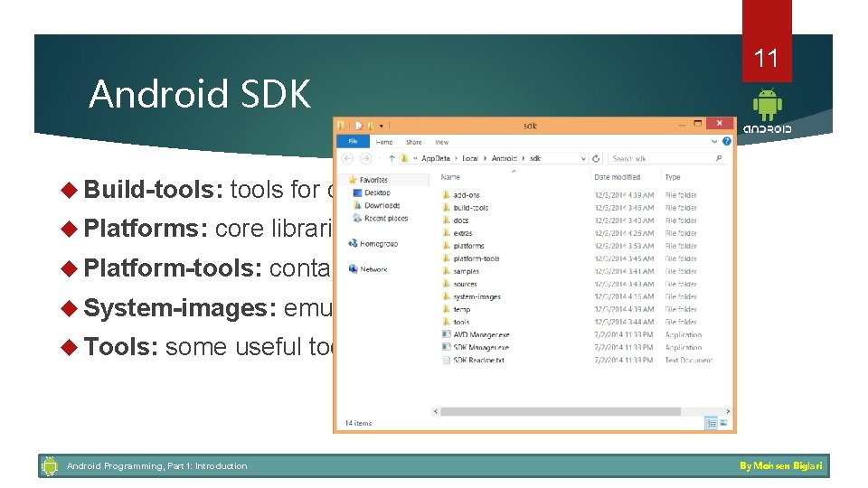Click the samples folder icon
Viewport: 868px width, 488px height.
click(x=446, y=271)
